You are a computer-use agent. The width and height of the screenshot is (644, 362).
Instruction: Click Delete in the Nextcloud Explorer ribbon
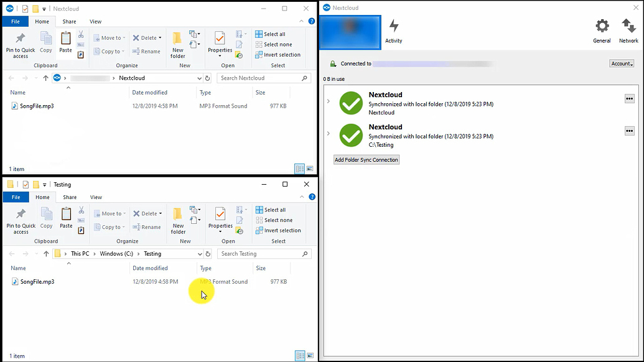point(147,38)
